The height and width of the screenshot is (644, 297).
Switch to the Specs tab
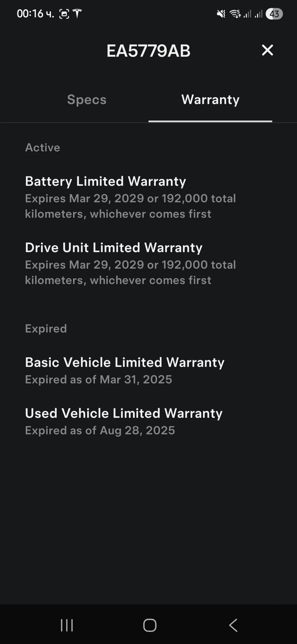click(87, 100)
